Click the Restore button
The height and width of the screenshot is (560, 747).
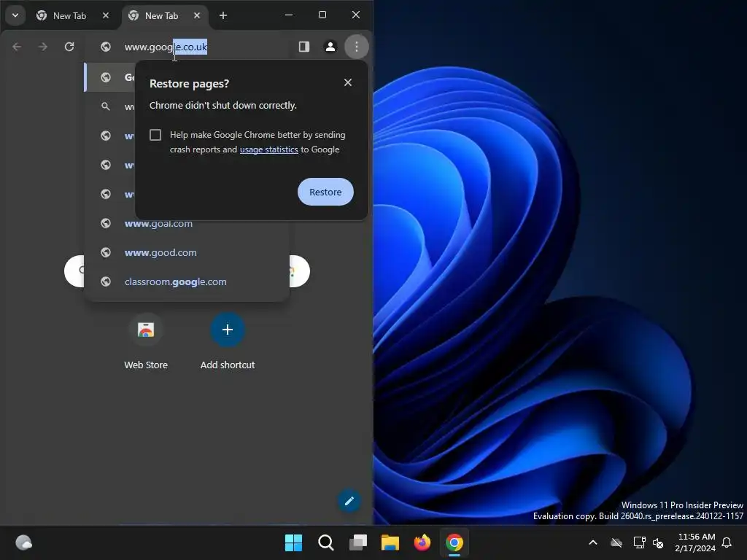click(325, 192)
